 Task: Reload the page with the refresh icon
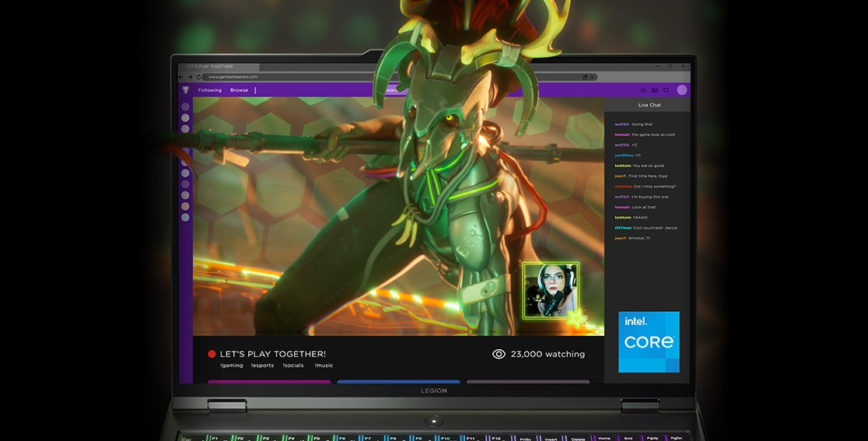pos(198,77)
